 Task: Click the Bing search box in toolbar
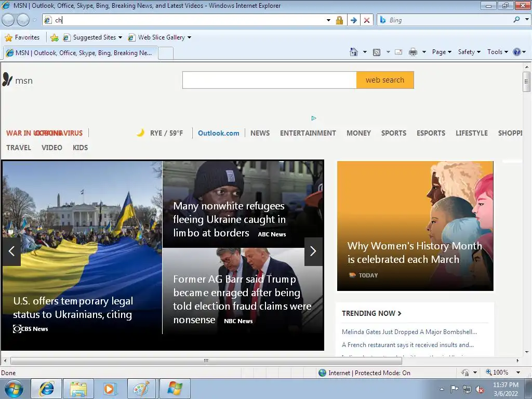pos(449,20)
